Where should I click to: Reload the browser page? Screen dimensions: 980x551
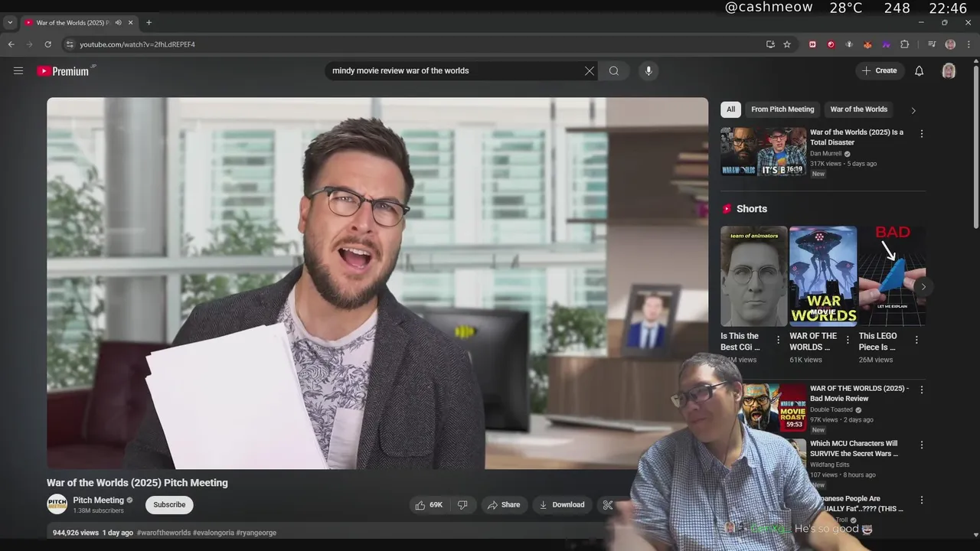click(47, 44)
